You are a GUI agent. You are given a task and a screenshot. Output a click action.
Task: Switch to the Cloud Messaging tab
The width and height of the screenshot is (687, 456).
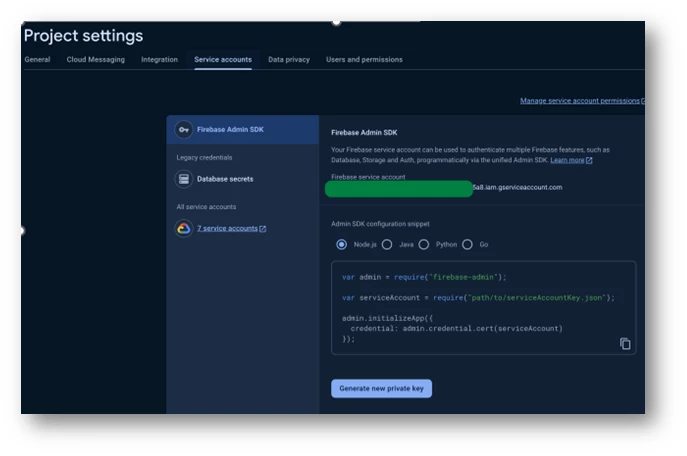[96, 60]
